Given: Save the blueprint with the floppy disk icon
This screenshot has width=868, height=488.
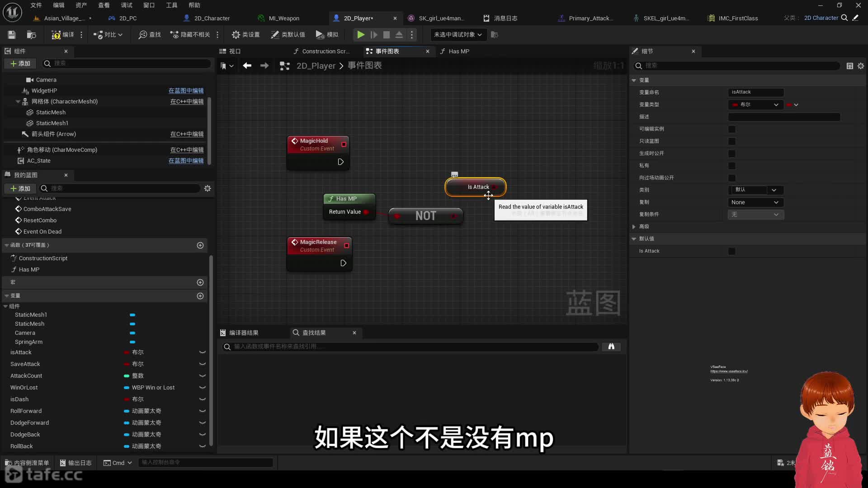Looking at the screenshot, I should point(12,35).
